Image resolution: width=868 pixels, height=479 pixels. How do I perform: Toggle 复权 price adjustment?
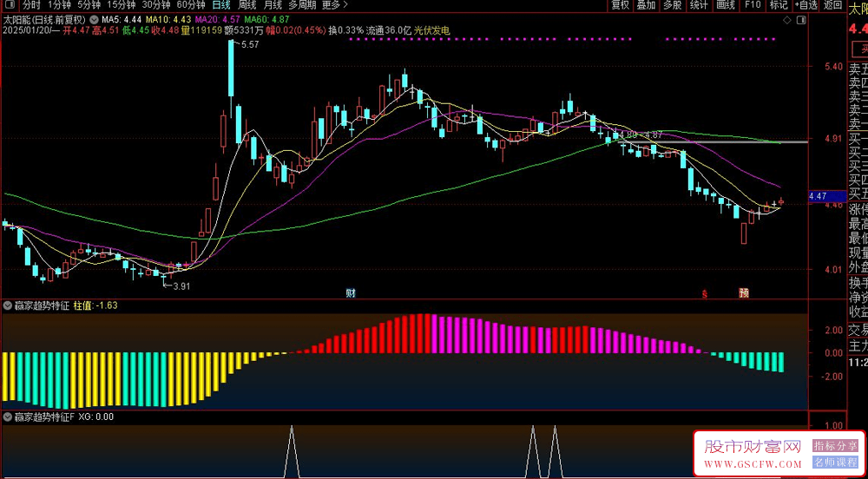[620, 5]
